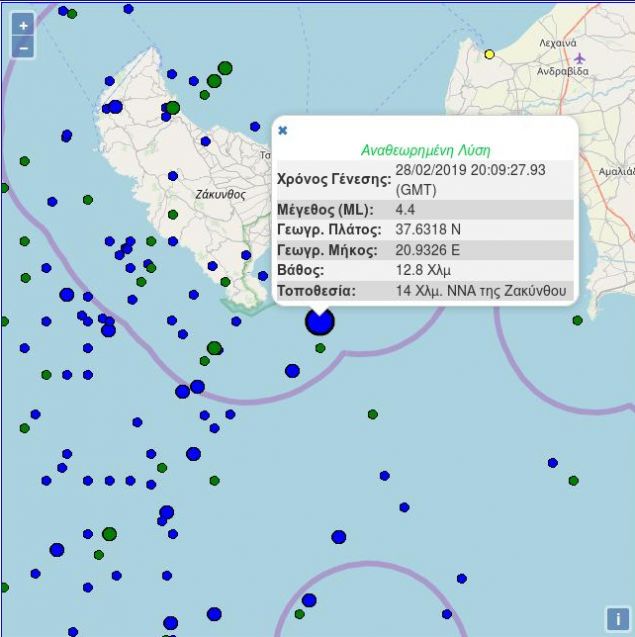Image resolution: width=635 pixels, height=637 pixels.
Task: Click the airport icon near Ανδραβίδα
Action: point(579,58)
